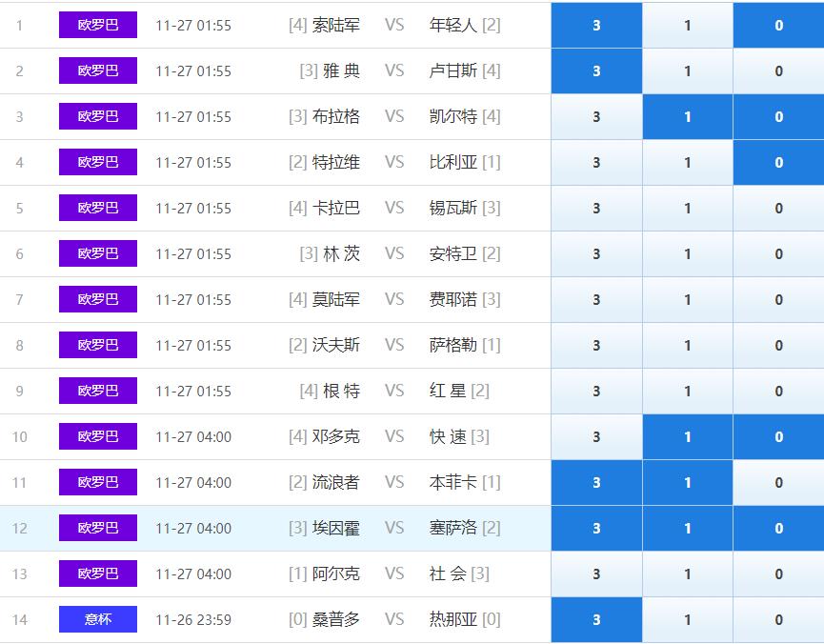Choose 3 in 卡拉巴 vs 锡瓦斯 row
This screenshot has width=824, height=644.
coord(596,209)
